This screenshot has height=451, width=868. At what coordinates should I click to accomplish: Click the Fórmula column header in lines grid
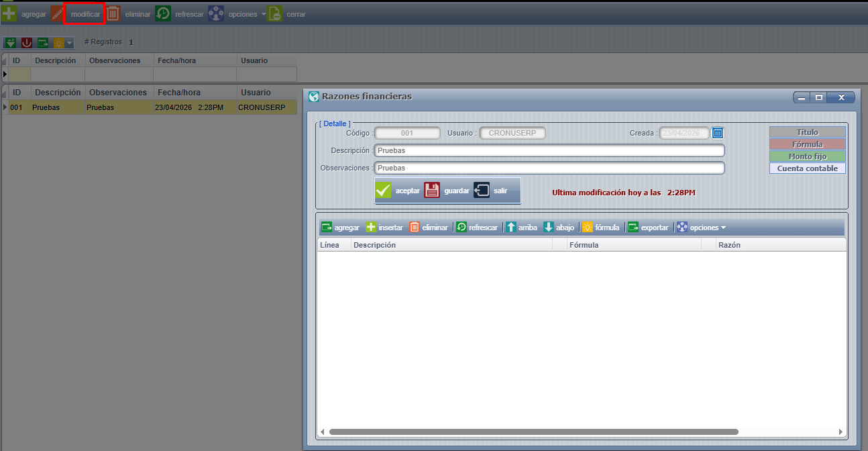pyautogui.click(x=634, y=245)
